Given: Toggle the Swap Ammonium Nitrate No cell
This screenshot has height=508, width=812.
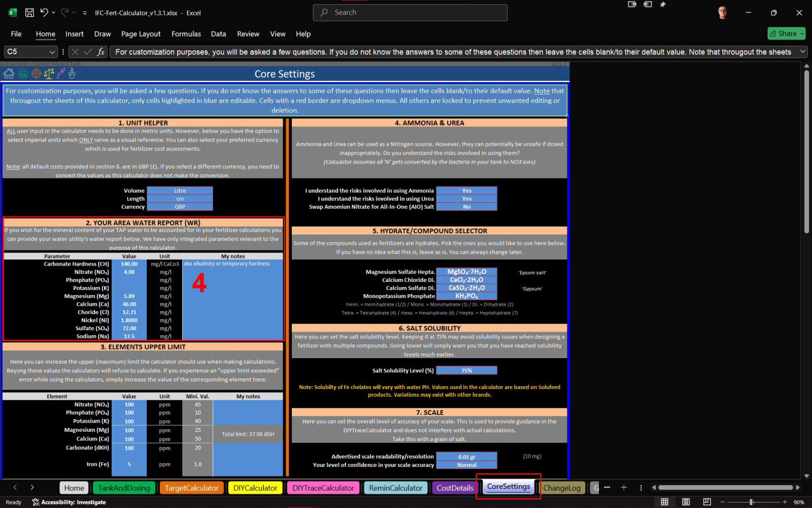Looking at the screenshot, I should click(x=466, y=207).
